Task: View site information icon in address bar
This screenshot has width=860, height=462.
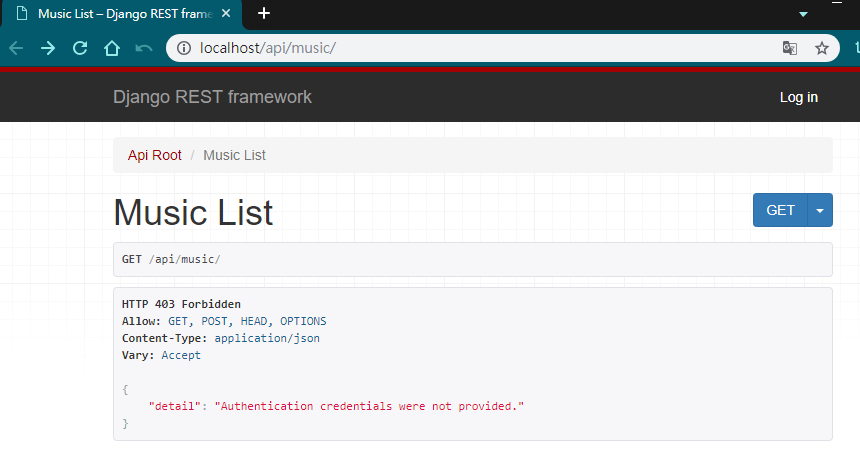Action: tap(184, 48)
